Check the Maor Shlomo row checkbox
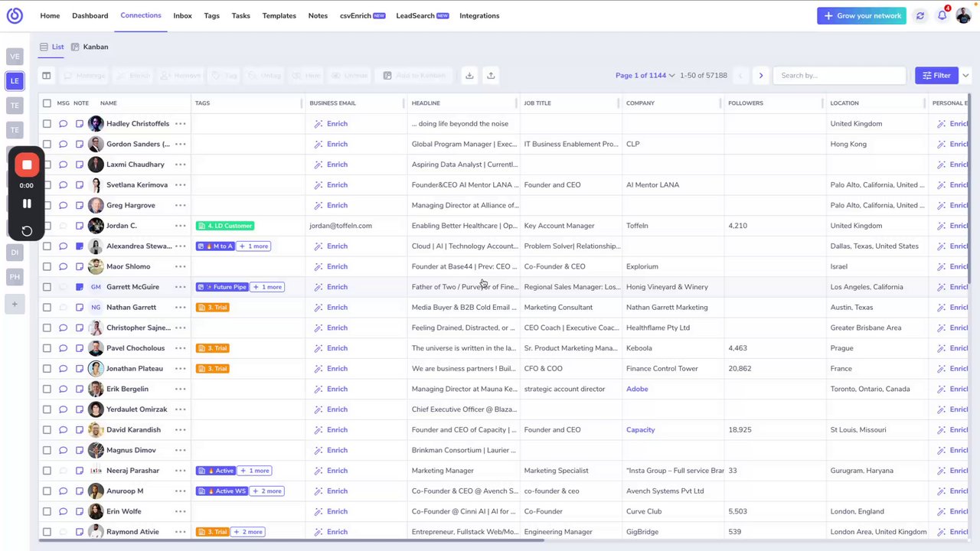 (47, 266)
